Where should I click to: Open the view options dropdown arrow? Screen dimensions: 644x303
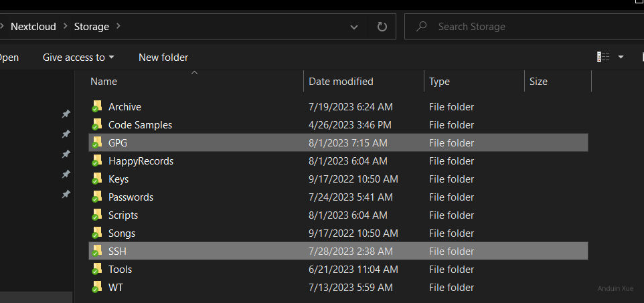pos(621,58)
